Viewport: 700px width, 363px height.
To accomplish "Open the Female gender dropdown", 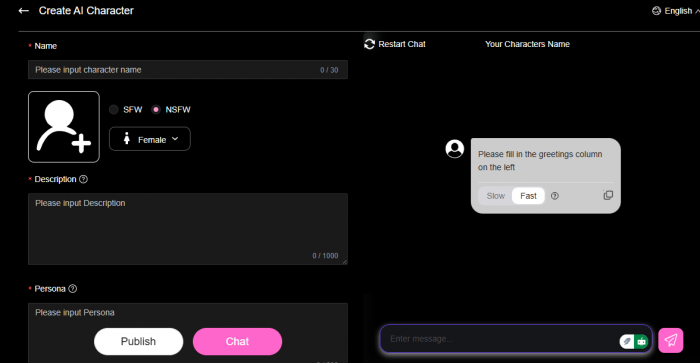I will (150, 139).
